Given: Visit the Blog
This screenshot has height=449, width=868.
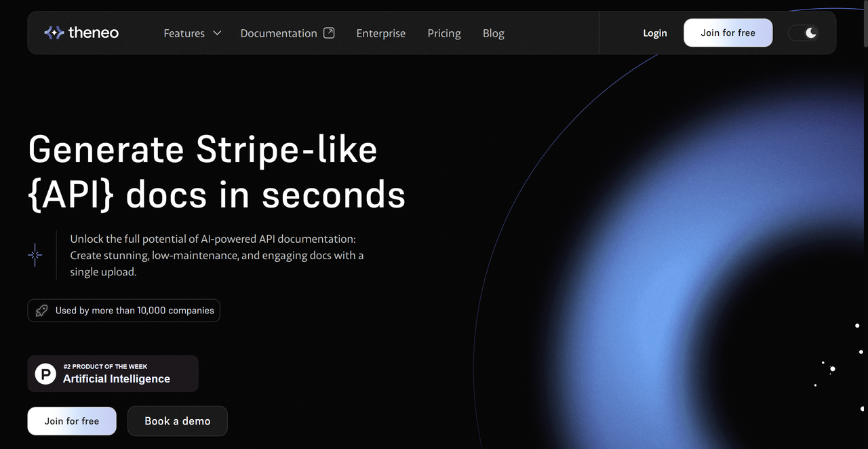Looking at the screenshot, I should pyautogui.click(x=494, y=33).
